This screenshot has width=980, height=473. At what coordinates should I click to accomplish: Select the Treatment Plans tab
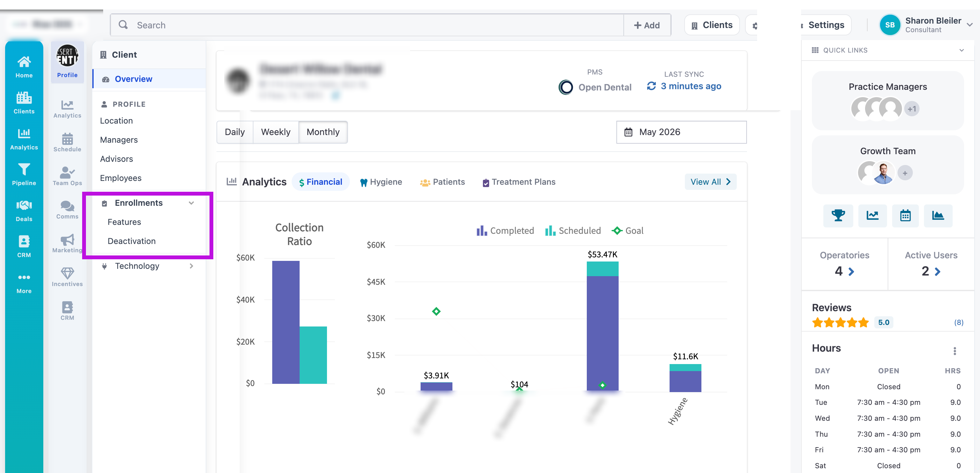pos(519,182)
